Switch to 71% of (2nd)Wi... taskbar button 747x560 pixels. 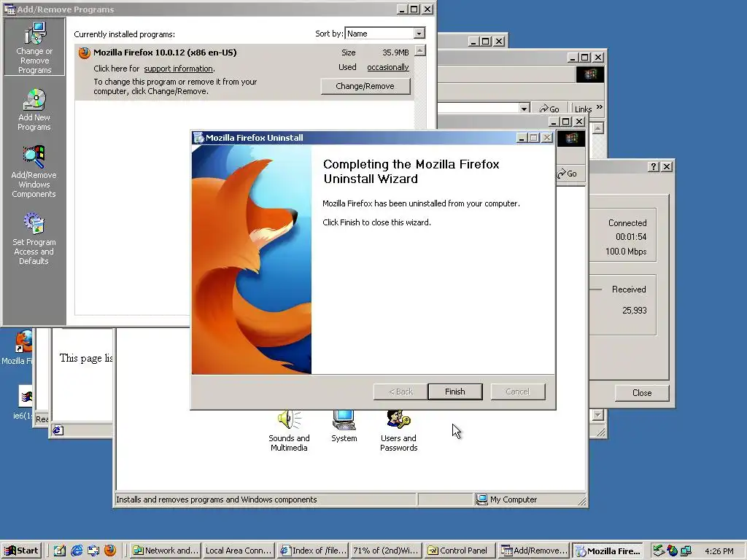(387, 551)
